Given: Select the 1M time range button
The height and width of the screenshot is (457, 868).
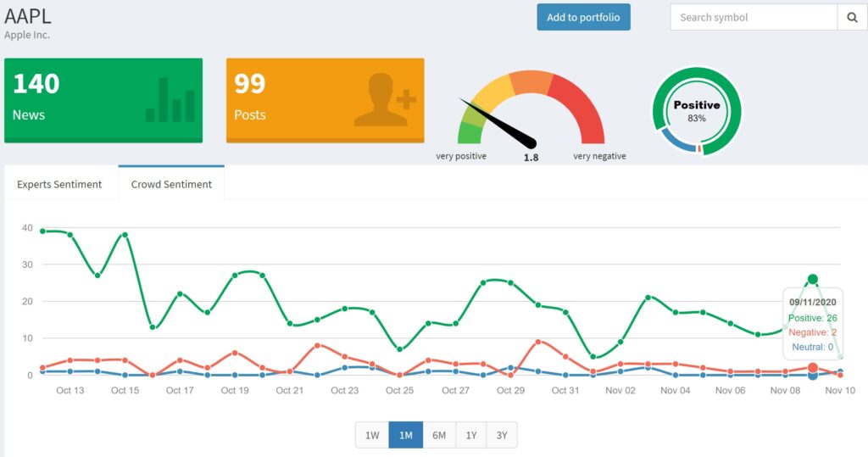Looking at the screenshot, I should (x=406, y=436).
